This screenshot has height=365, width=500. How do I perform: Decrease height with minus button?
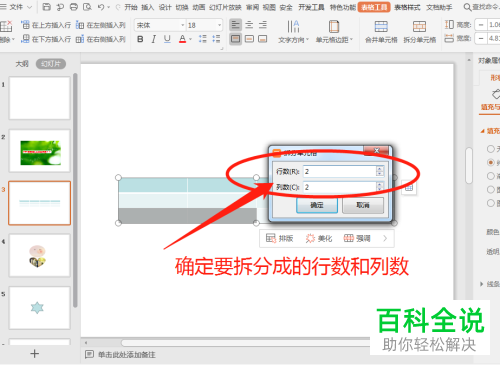coord(481,25)
